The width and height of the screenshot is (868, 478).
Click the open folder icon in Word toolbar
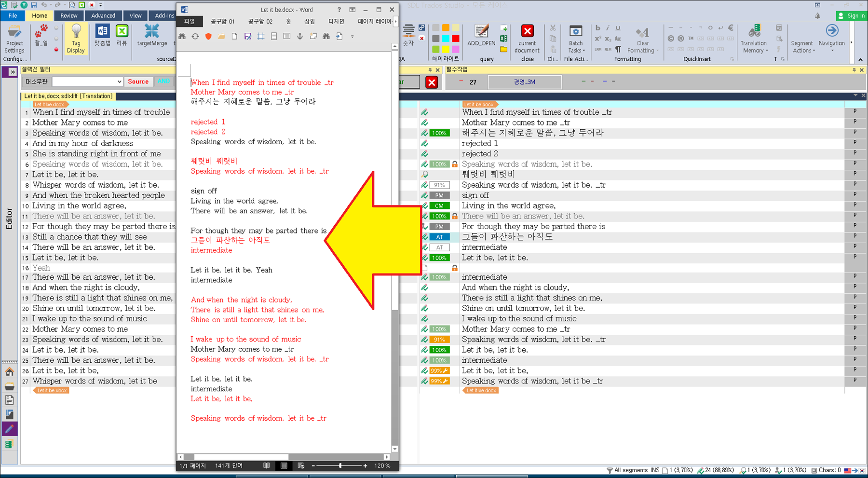tap(221, 37)
